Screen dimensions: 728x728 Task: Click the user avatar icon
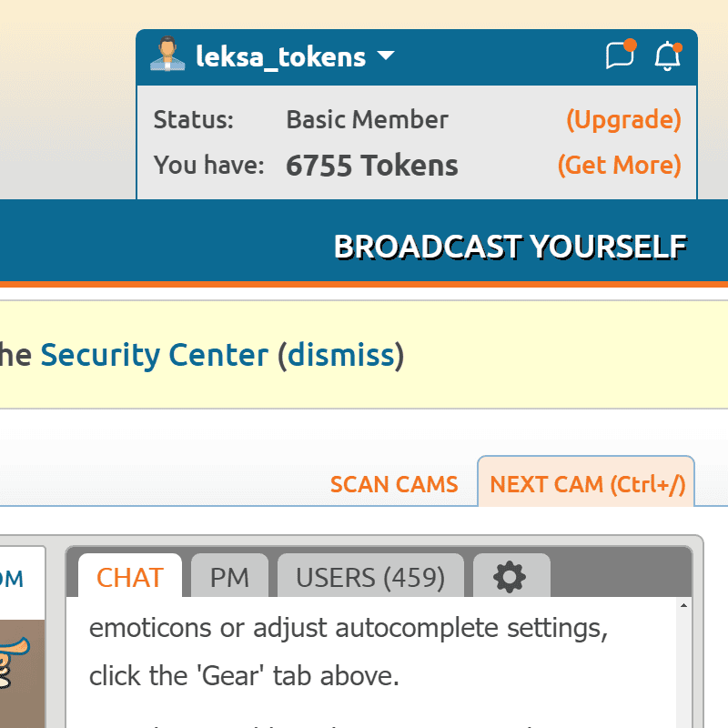(167, 56)
